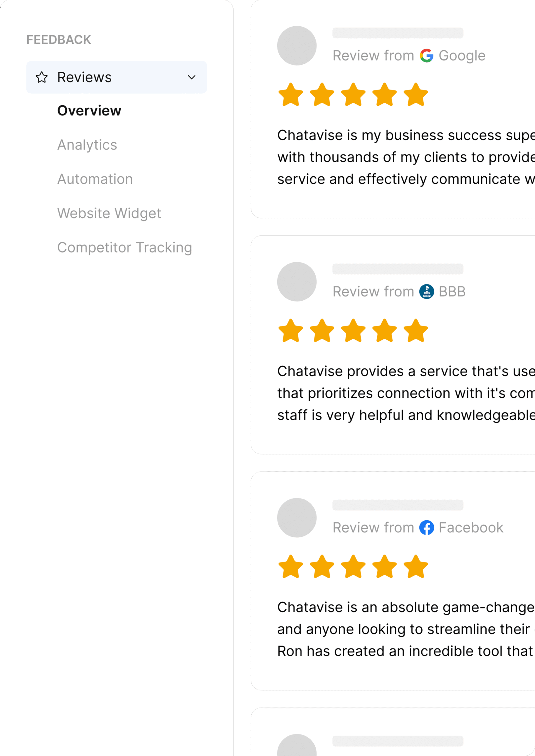Open Competitor Tracking page
The image size is (535, 756).
click(x=125, y=248)
